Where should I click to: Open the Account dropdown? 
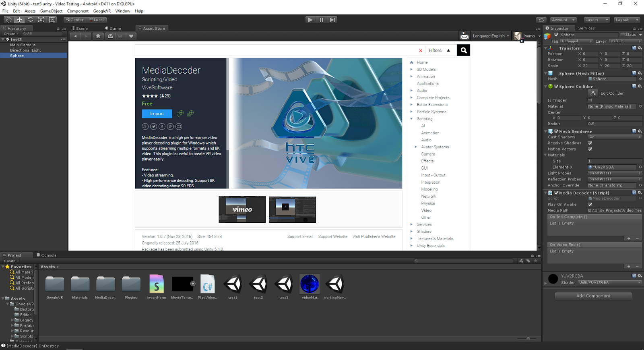click(563, 20)
